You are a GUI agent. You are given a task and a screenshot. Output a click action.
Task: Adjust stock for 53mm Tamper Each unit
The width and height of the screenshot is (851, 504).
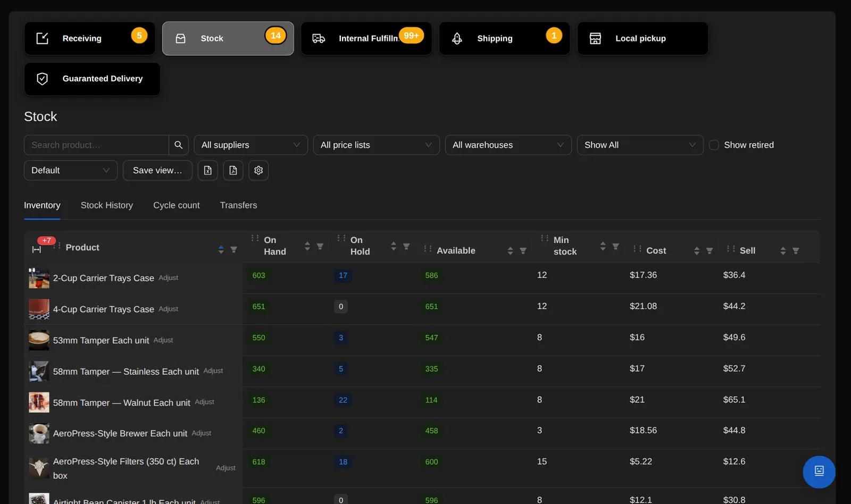coord(163,340)
